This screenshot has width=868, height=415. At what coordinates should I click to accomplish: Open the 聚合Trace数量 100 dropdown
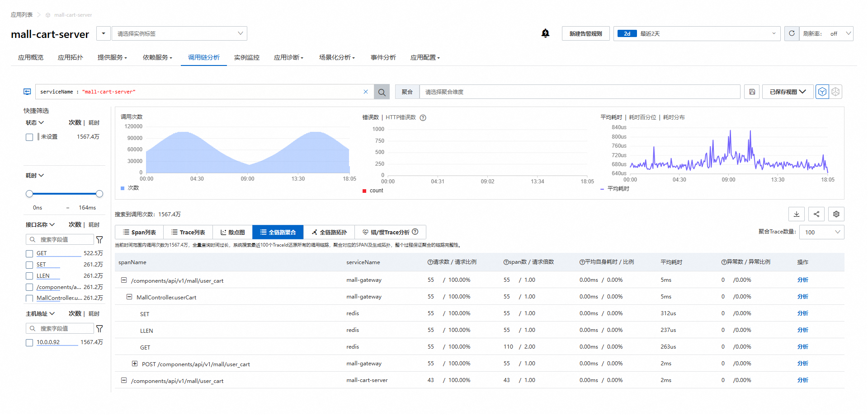pyautogui.click(x=821, y=232)
